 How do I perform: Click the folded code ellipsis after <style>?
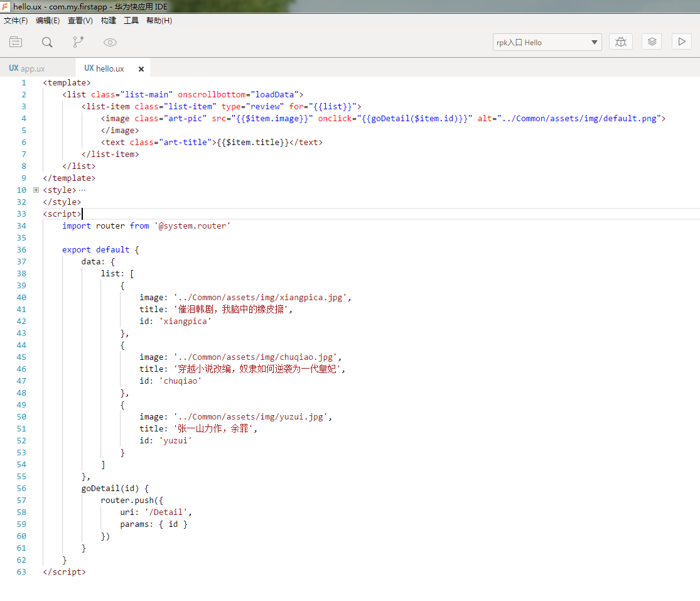tap(82, 190)
